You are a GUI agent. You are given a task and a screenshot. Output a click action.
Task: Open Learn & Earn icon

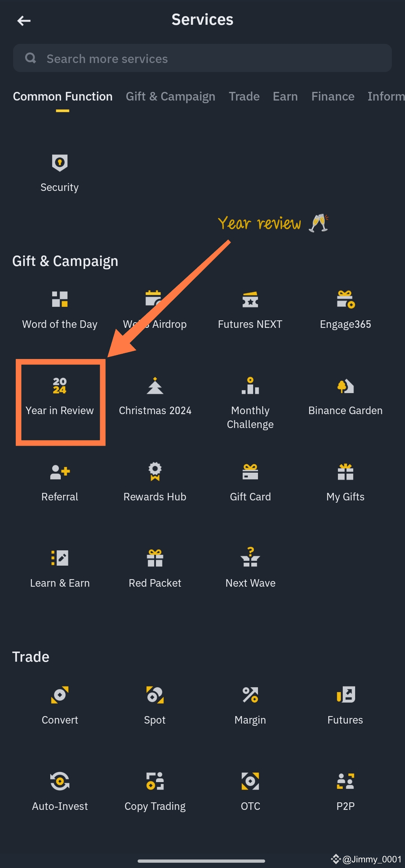click(x=60, y=558)
